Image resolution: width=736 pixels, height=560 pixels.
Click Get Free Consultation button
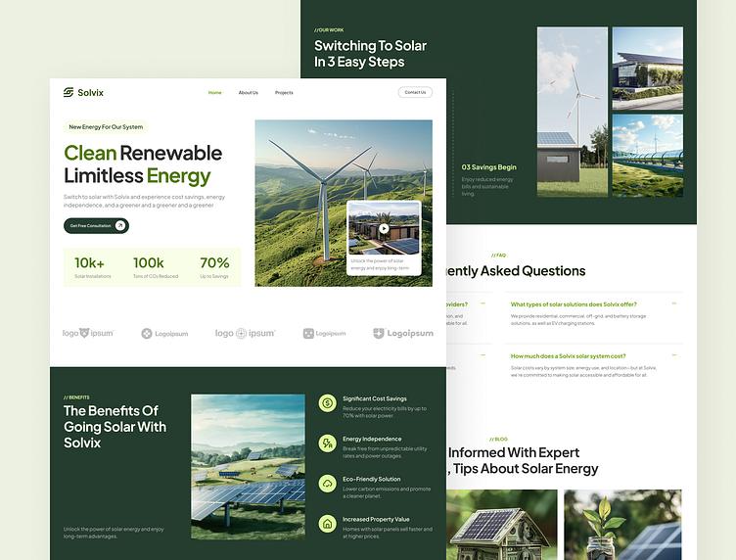pos(96,226)
